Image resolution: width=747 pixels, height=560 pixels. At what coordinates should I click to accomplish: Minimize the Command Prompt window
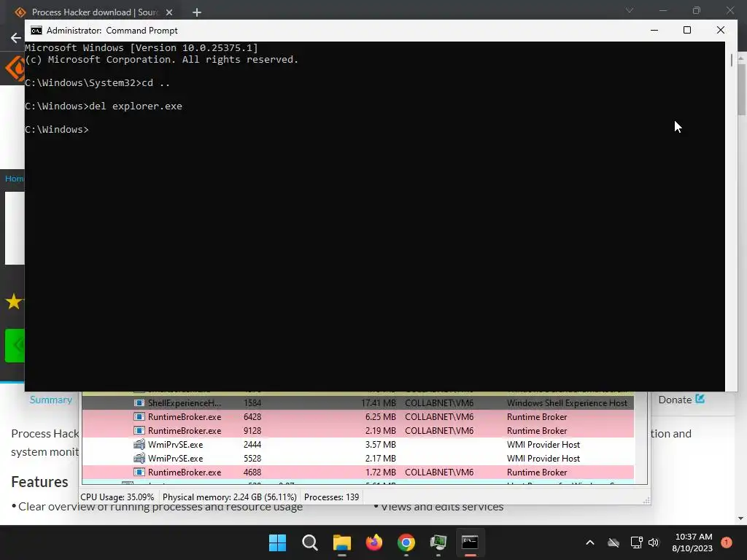pos(654,30)
